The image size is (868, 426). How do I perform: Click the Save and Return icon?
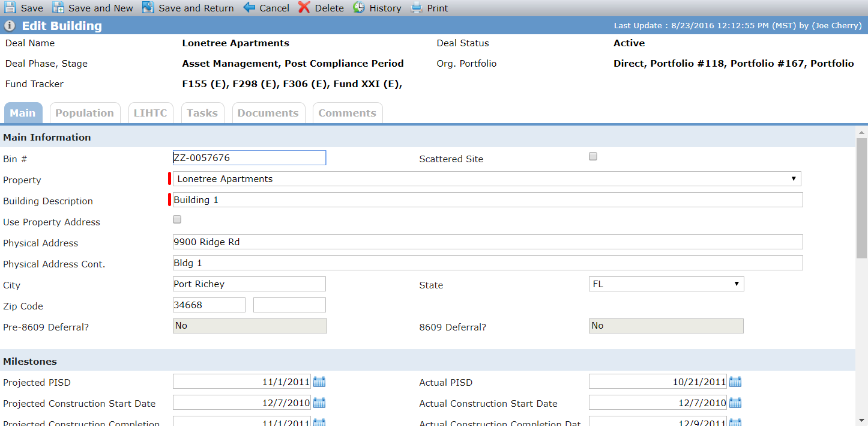148,8
